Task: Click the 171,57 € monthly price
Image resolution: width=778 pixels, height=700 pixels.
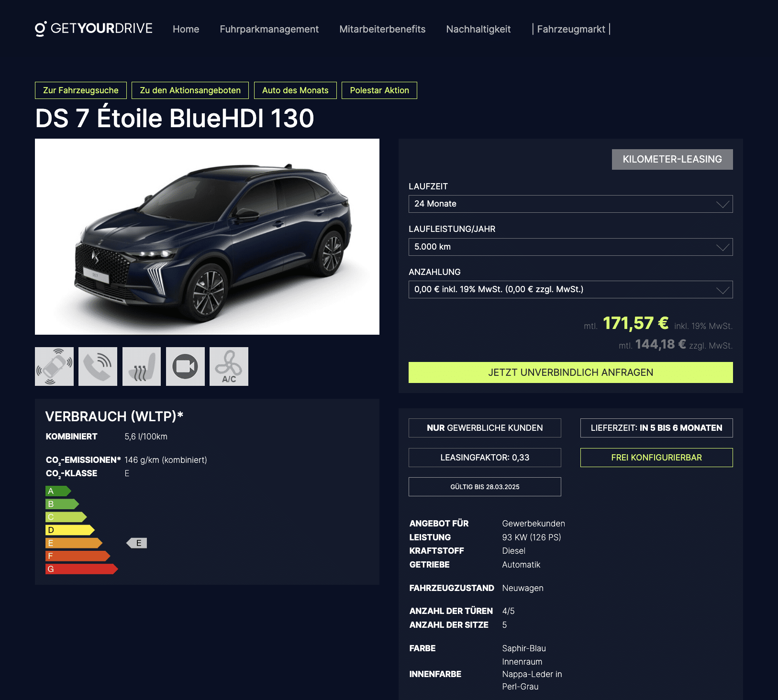Action: click(x=635, y=323)
